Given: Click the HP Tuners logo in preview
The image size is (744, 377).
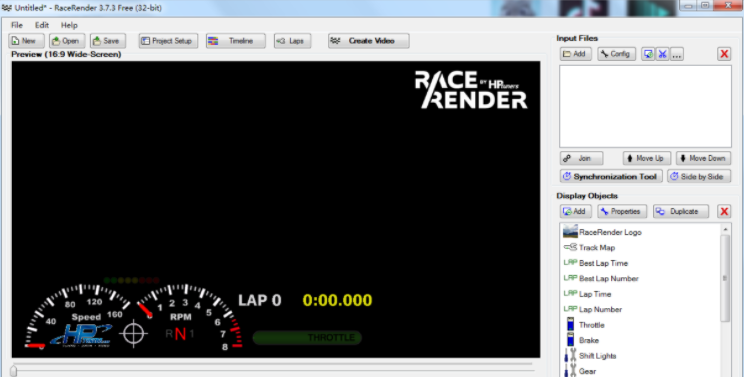Looking at the screenshot, I should pyautogui.click(x=81, y=336).
